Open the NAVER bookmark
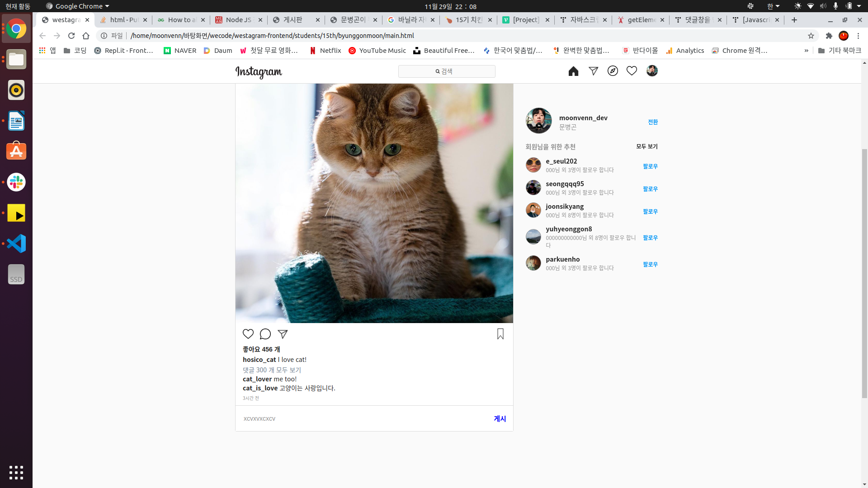This screenshot has width=868, height=488. pos(180,51)
